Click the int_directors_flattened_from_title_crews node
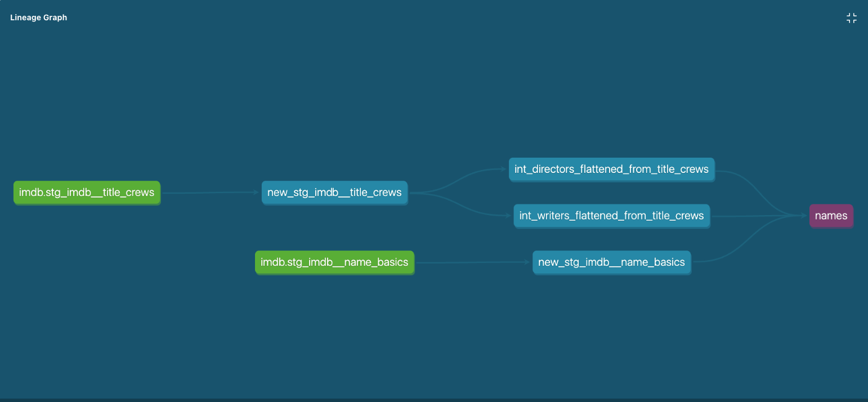Viewport: 868px width, 402px height. pyautogui.click(x=612, y=169)
